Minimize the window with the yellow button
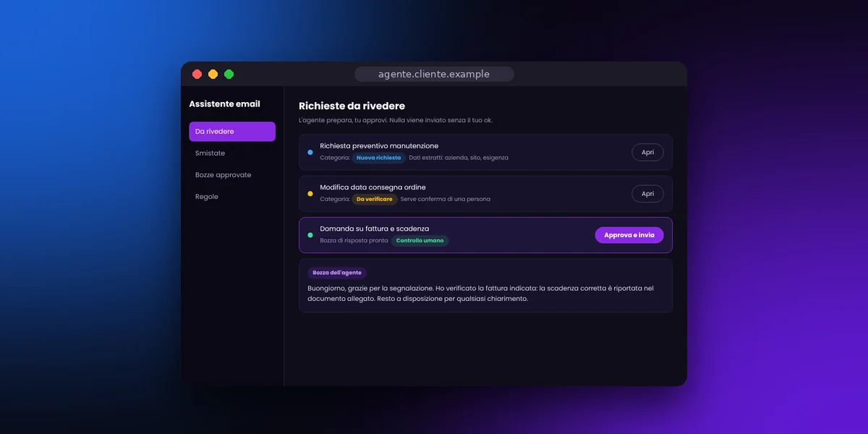 [213, 74]
